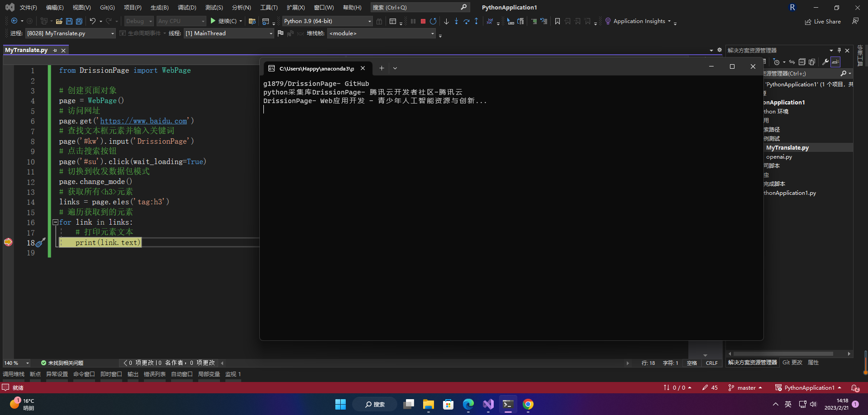Select the Step Over icon
This screenshot has width=868, height=415.
[467, 21]
